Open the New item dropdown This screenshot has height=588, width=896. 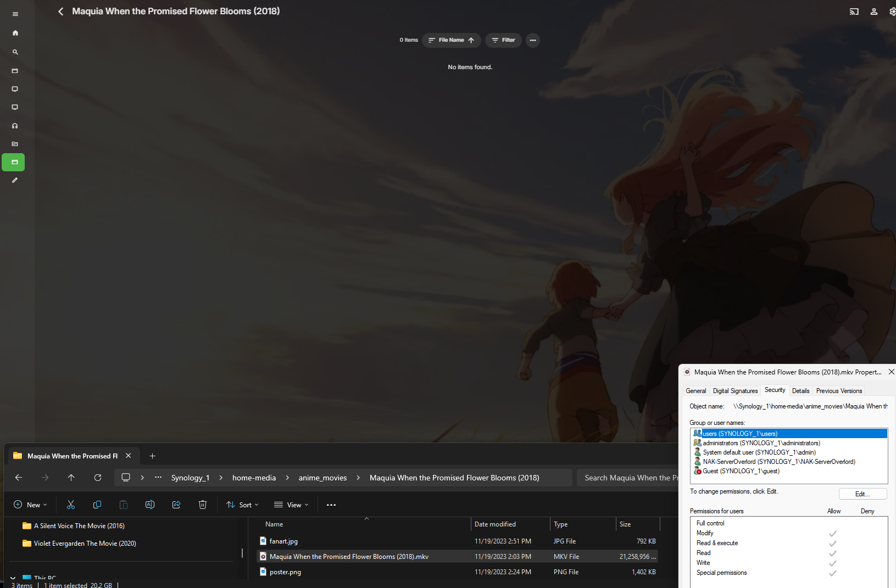[30, 505]
